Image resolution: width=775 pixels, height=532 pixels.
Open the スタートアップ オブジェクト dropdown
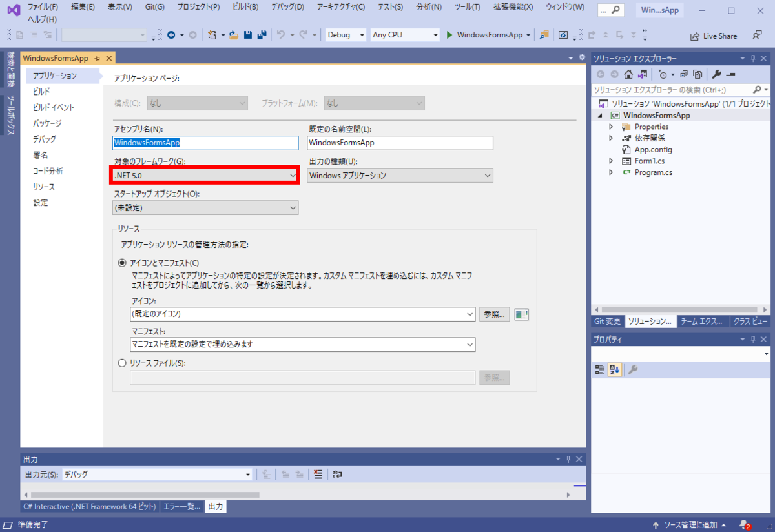click(x=205, y=208)
